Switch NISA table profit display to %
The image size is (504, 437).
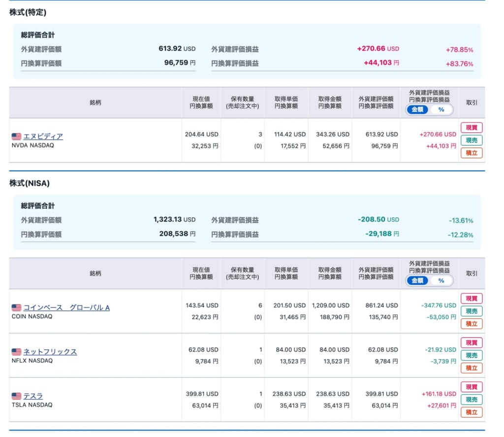point(441,281)
